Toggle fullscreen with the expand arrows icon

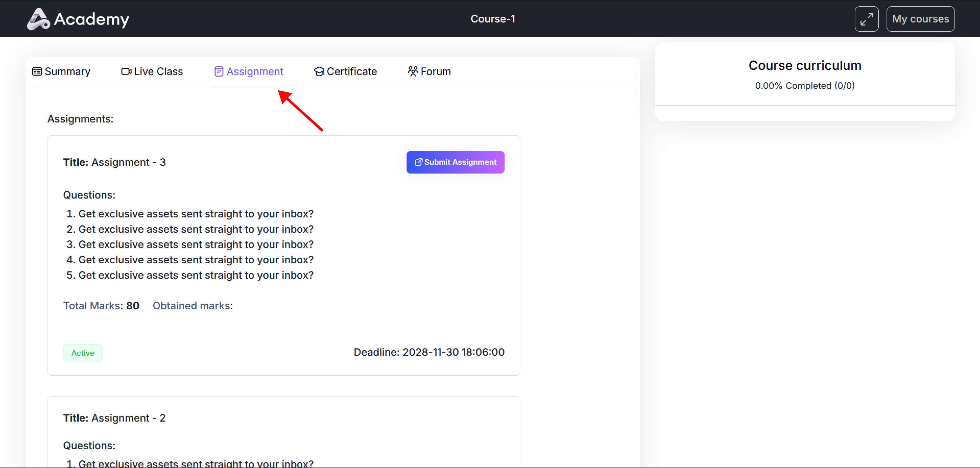(x=866, y=19)
